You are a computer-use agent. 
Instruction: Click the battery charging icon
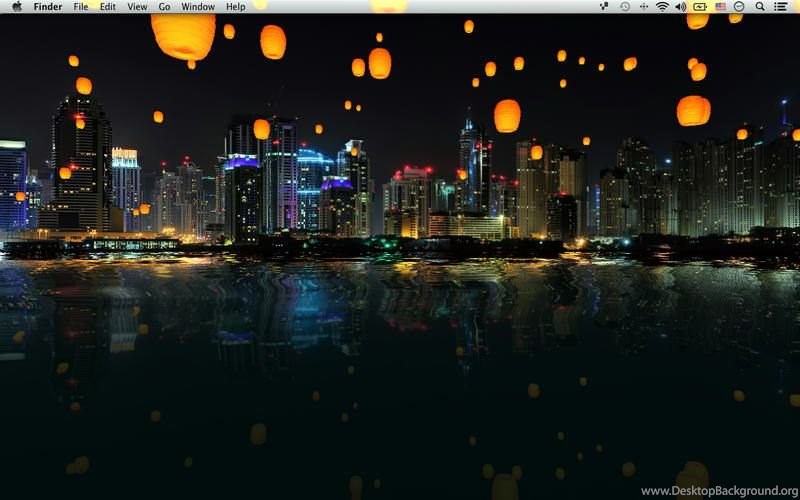point(700,6)
